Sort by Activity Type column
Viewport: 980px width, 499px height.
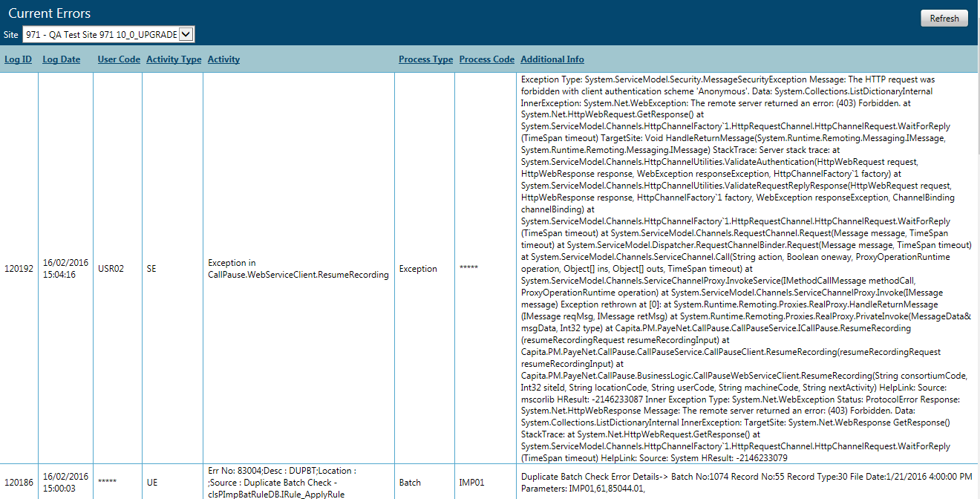(x=173, y=59)
